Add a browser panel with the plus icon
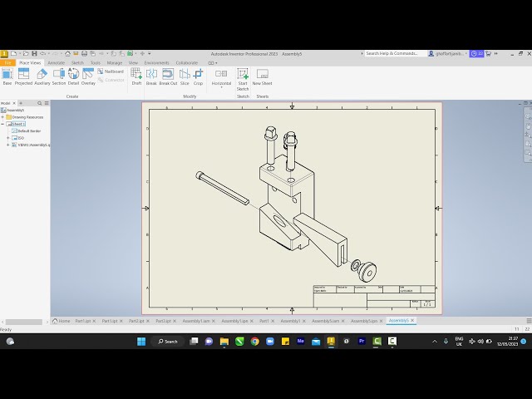Viewport: 532px width, 399px height. tap(21, 103)
